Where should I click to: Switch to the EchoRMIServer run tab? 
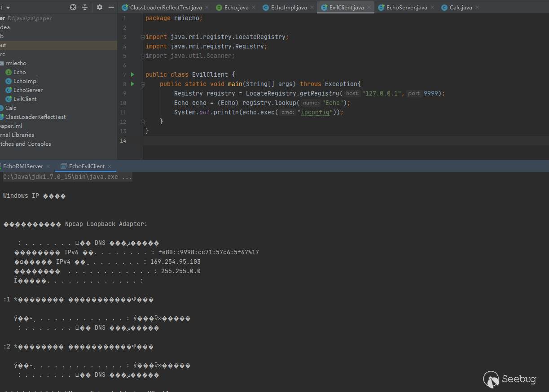[x=23, y=166]
